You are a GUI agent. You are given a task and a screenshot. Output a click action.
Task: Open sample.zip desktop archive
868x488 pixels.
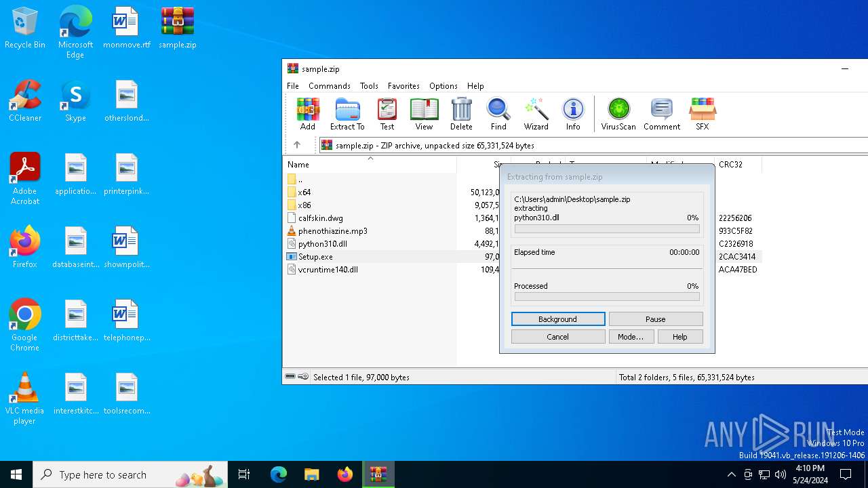(x=178, y=28)
